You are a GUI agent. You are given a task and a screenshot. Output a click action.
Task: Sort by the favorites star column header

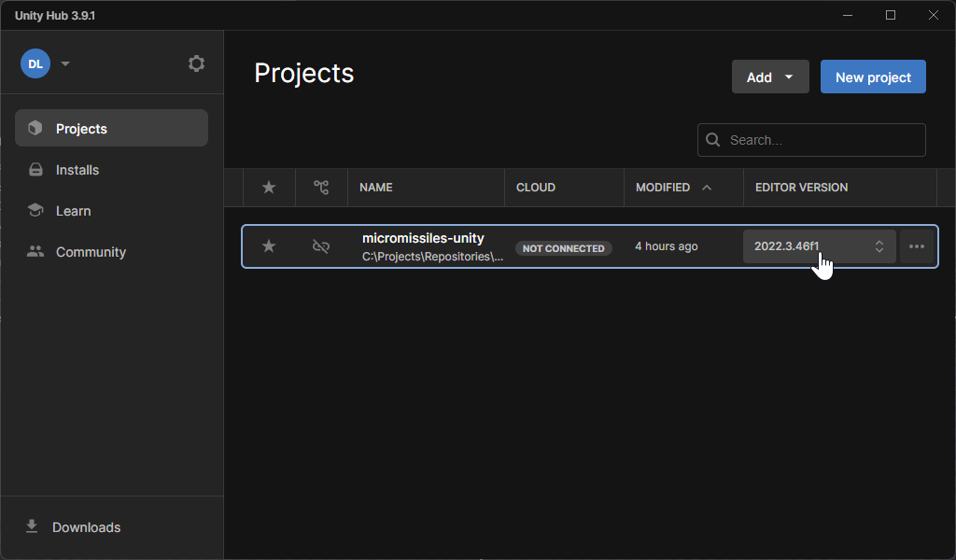[x=269, y=187]
